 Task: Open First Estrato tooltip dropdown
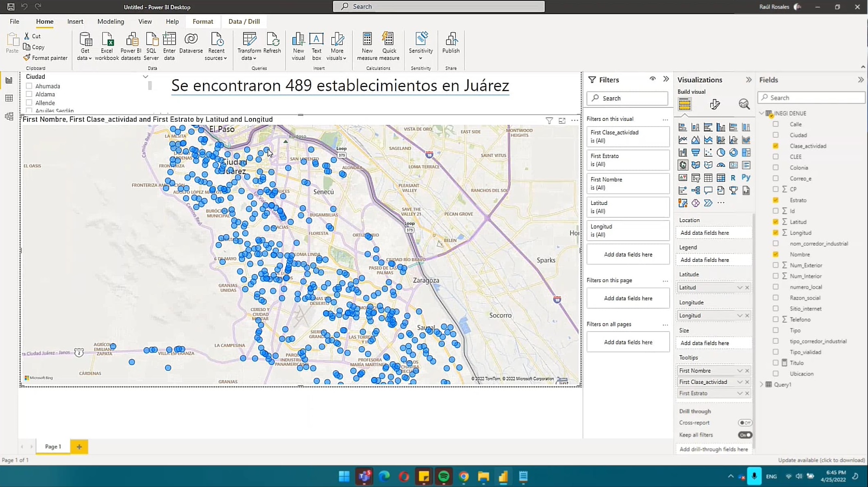tap(740, 393)
